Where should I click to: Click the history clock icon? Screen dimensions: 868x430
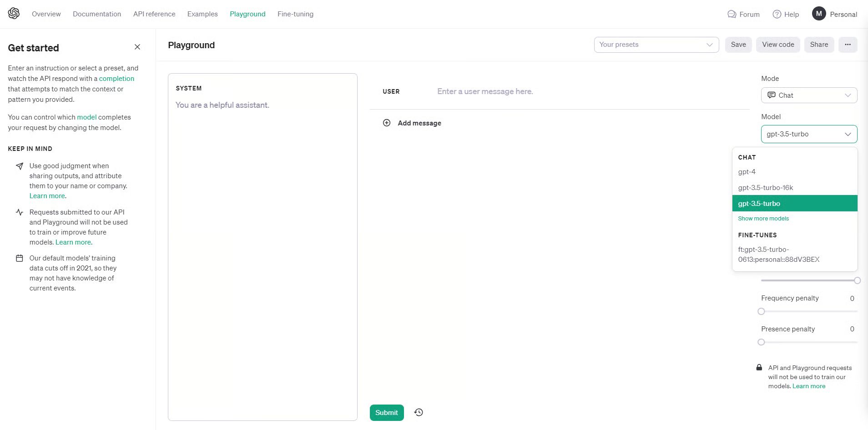[x=419, y=412]
